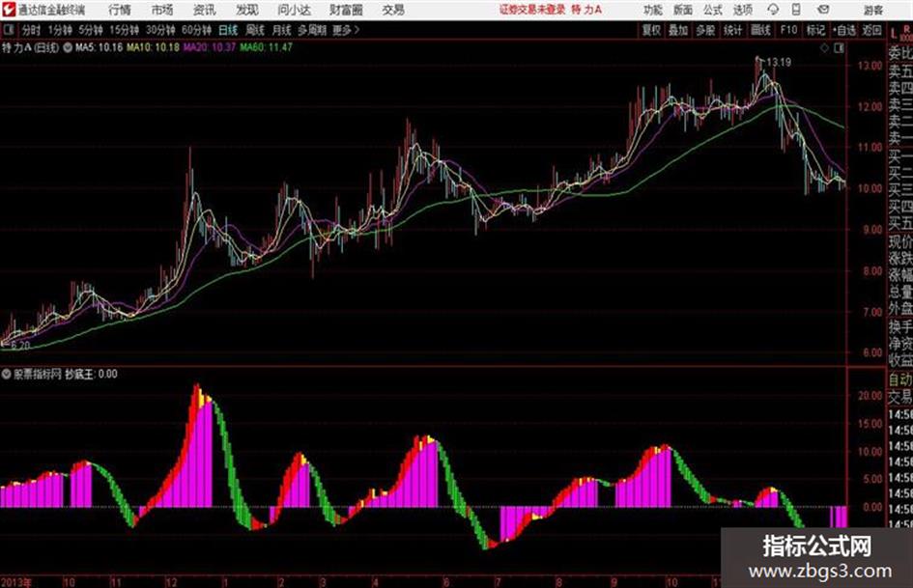Switch to the 1分钟 period tab

60,30
